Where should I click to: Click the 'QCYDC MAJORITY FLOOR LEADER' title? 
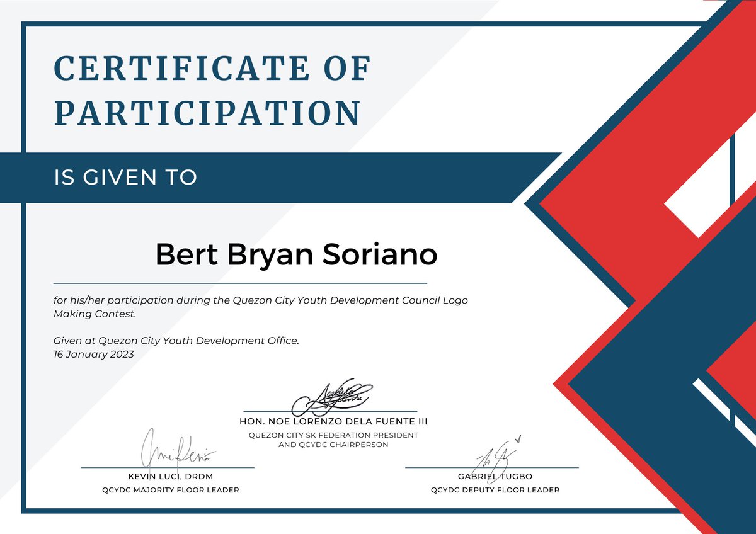click(x=170, y=490)
